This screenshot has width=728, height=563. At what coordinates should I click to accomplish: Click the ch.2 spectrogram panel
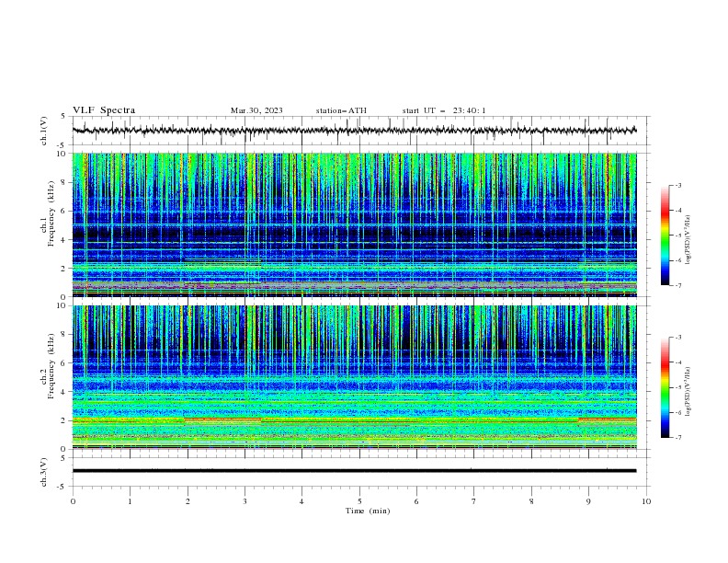(x=354, y=377)
